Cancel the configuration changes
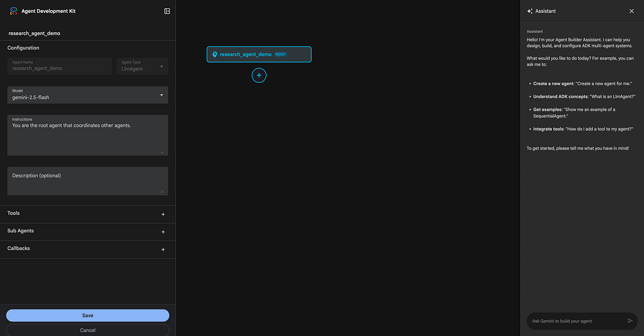 click(x=88, y=330)
